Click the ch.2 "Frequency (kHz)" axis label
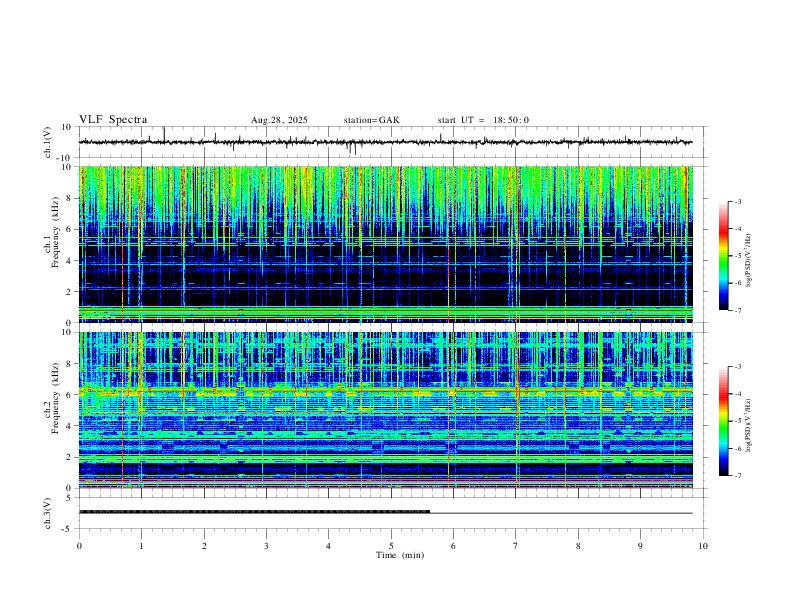Screen dimensions: 792x612 [x=56, y=398]
